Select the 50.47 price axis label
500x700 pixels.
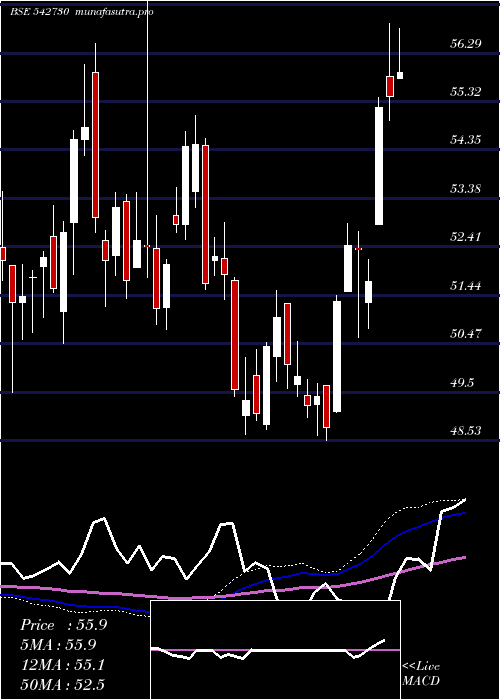pyautogui.click(x=466, y=333)
